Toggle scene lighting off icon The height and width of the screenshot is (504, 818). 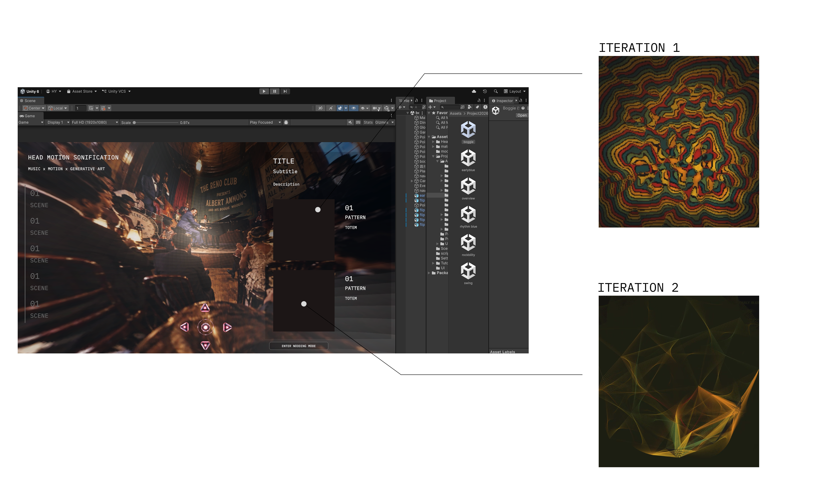[331, 108]
